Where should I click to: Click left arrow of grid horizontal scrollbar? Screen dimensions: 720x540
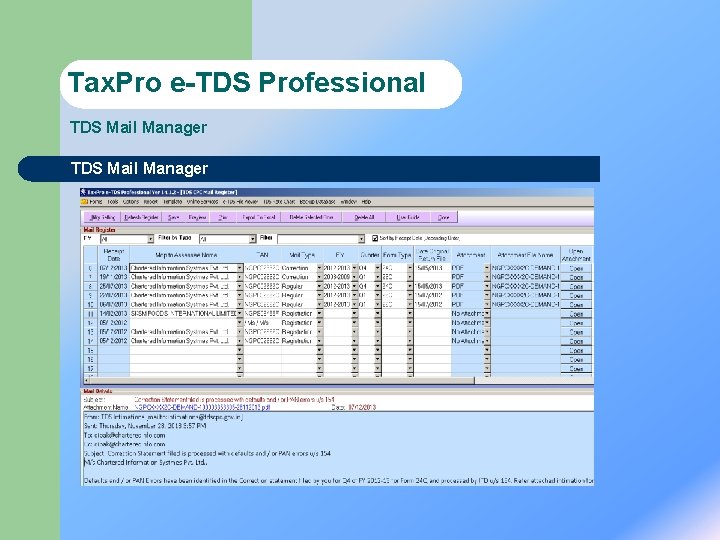(x=86, y=381)
